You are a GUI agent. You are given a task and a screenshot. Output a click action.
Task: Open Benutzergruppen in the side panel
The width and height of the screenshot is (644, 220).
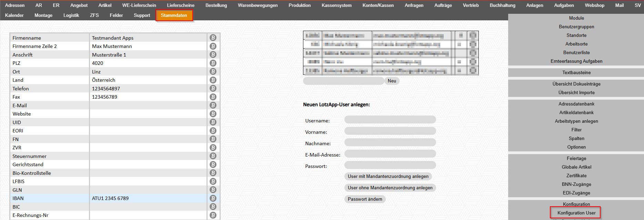[576, 27]
